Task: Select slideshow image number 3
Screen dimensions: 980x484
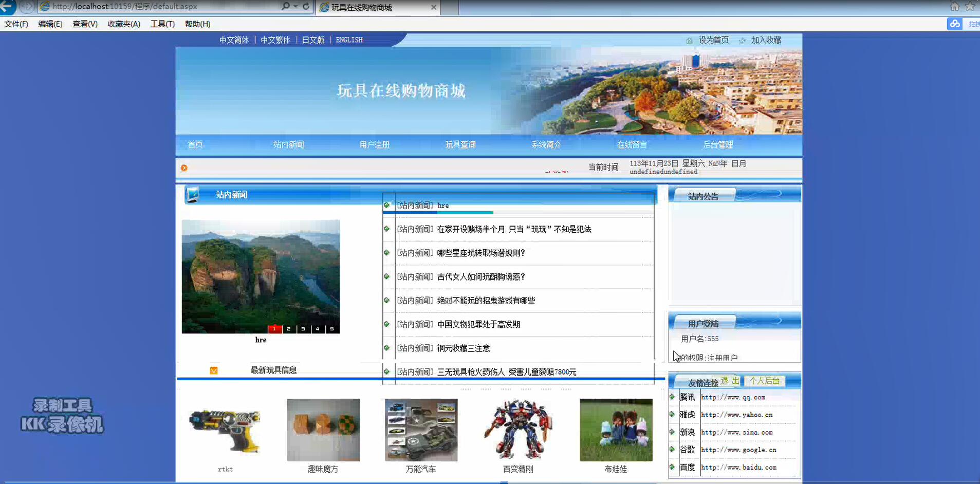Action: (303, 329)
